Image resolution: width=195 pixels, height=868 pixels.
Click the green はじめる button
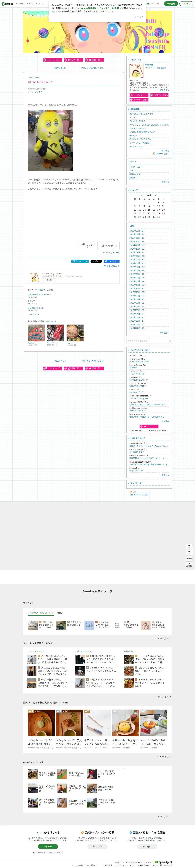coord(48,846)
